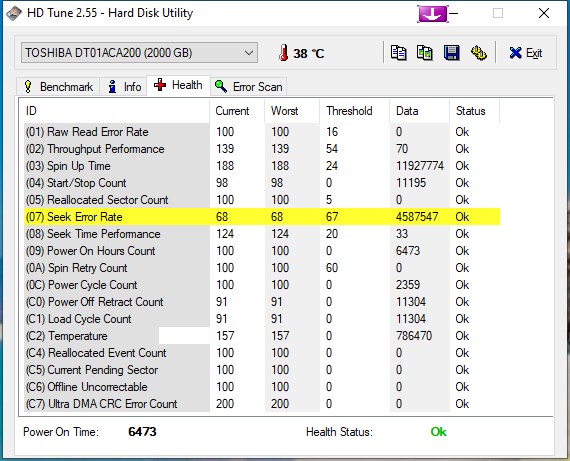The image size is (570, 461).
Task: Select the Reallocated Sector Count row
Action: click(262, 200)
